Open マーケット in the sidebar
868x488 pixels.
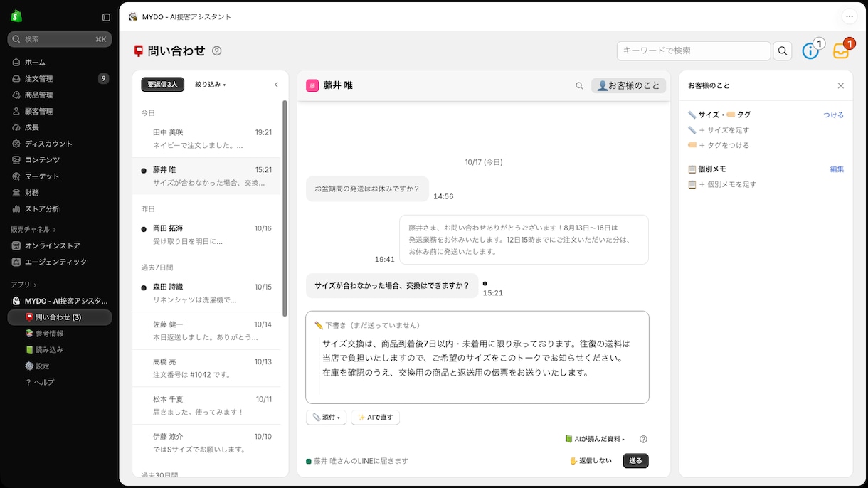(x=59, y=176)
